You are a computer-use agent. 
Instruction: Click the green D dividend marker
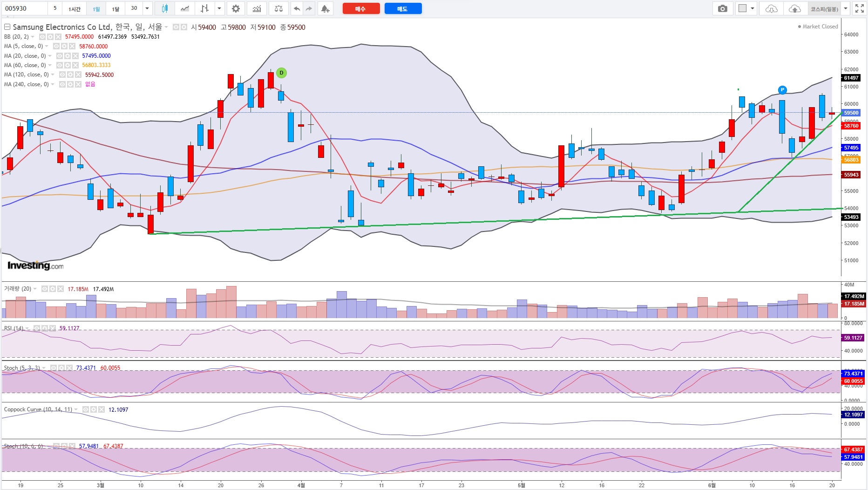click(281, 73)
